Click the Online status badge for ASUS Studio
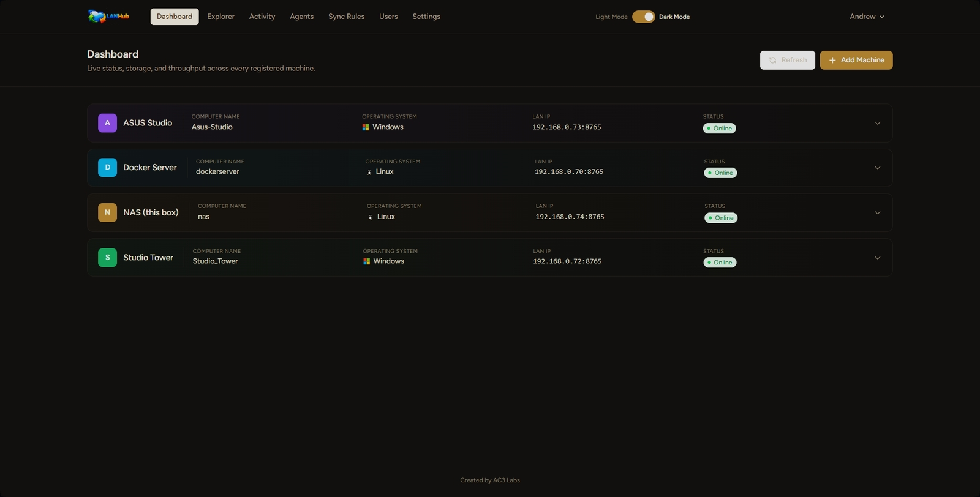The image size is (980, 497). (x=719, y=129)
